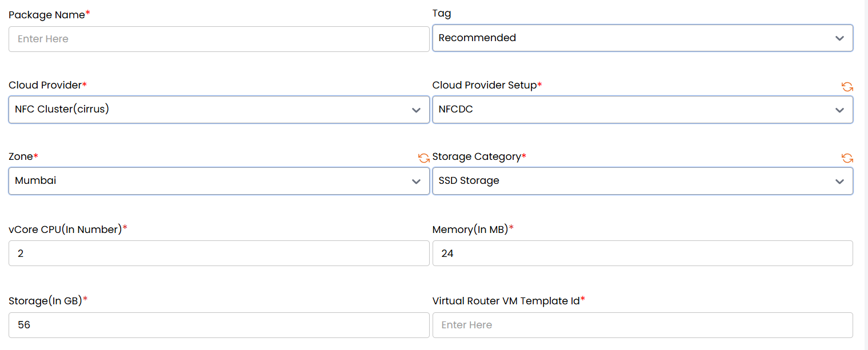The height and width of the screenshot is (350, 868).
Task: Click into the Storage (In GB) field
Action: (219, 325)
